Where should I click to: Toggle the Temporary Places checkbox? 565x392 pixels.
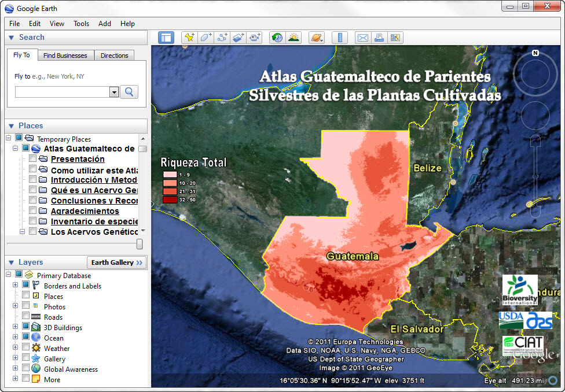tap(19, 138)
